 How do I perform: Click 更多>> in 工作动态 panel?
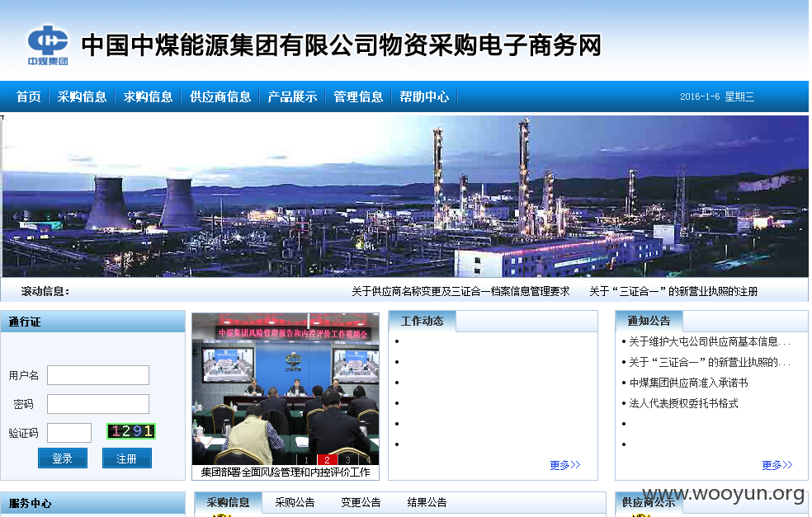(565, 465)
